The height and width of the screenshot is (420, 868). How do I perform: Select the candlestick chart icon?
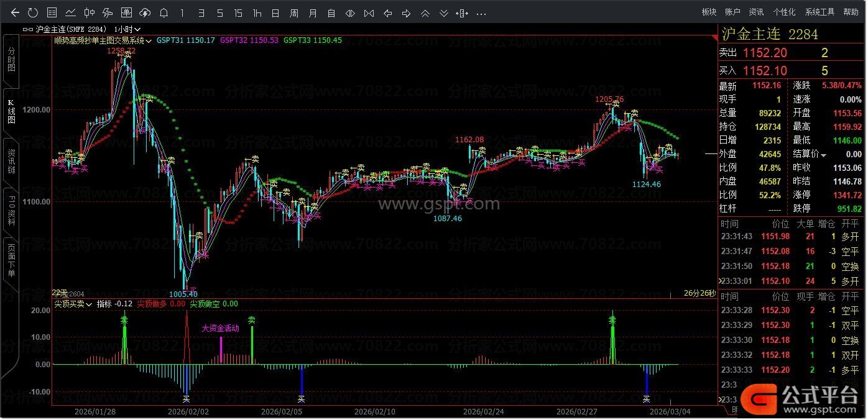(89, 12)
